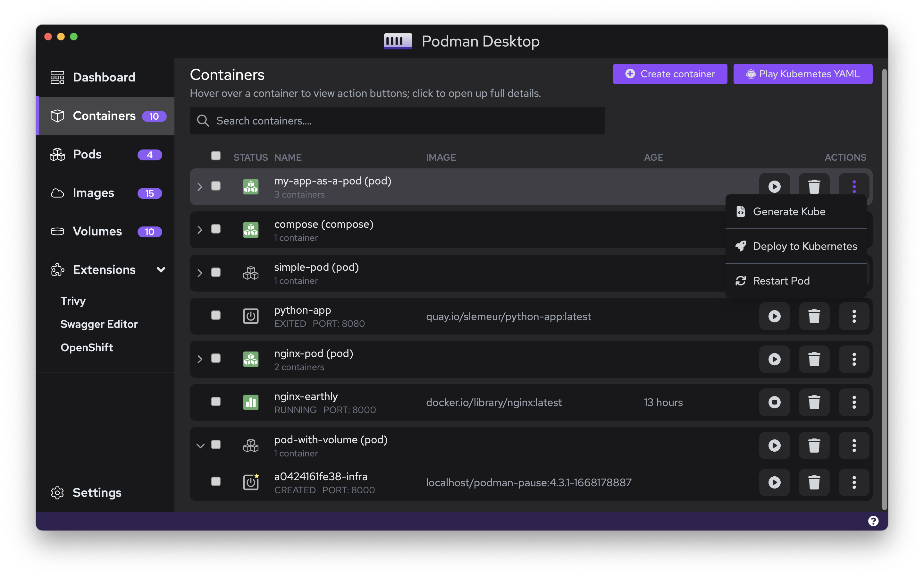
Task: Start the nginx-pod pod
Action: 774,359
